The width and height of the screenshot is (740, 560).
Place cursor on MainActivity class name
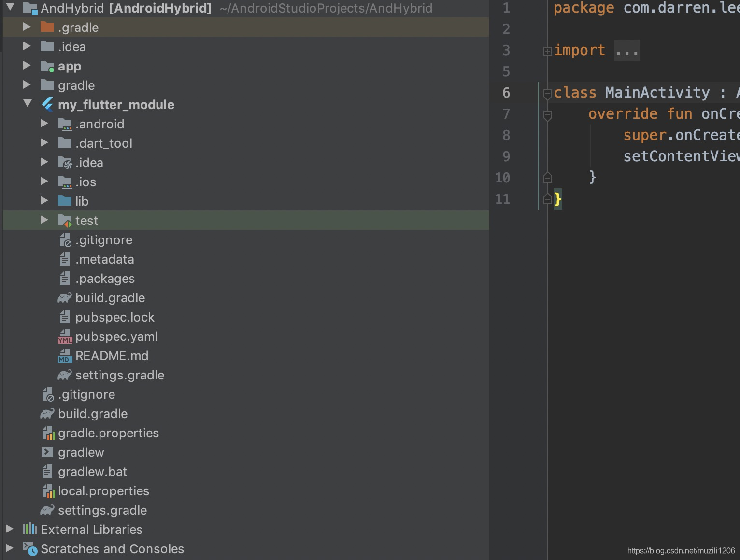tap(657, 92)
